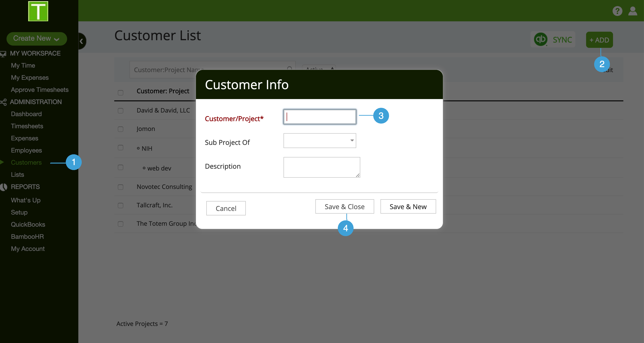Open QuickBooks settings in sidebar
Screen dimensions: 644x343
(x=28, y=224)
